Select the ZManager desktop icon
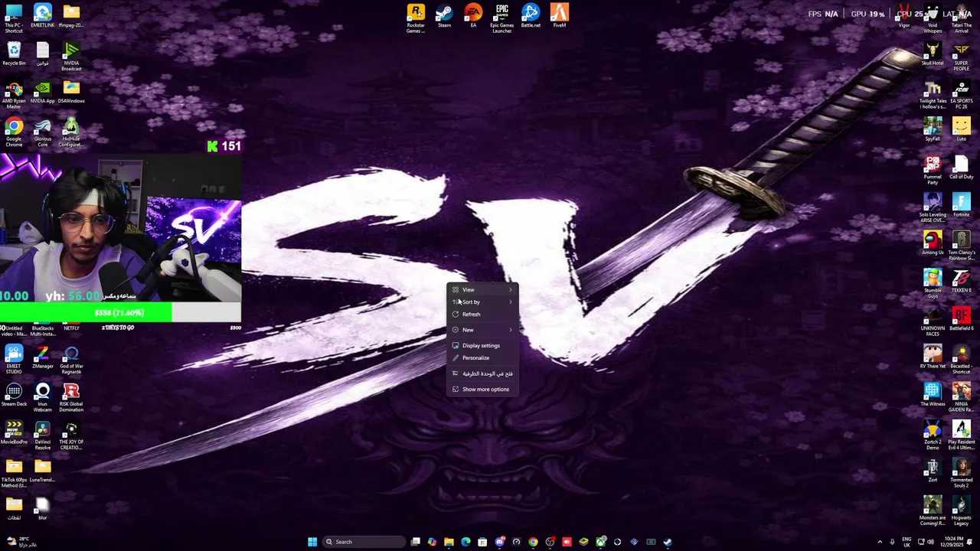Image resolution: width=980 pixels, height=551 pixels. click(43, 357)
